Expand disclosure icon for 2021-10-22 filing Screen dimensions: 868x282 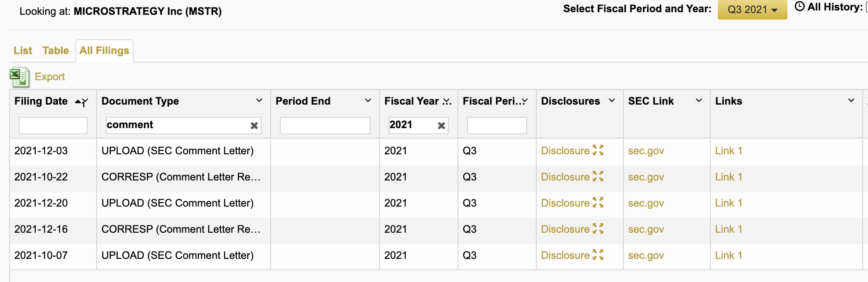click(x=598, y=177)
